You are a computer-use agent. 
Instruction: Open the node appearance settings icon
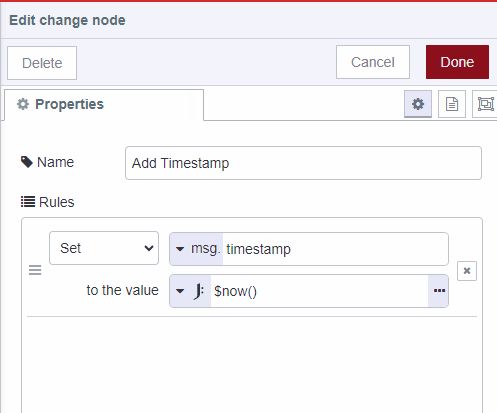click(485, 104)
